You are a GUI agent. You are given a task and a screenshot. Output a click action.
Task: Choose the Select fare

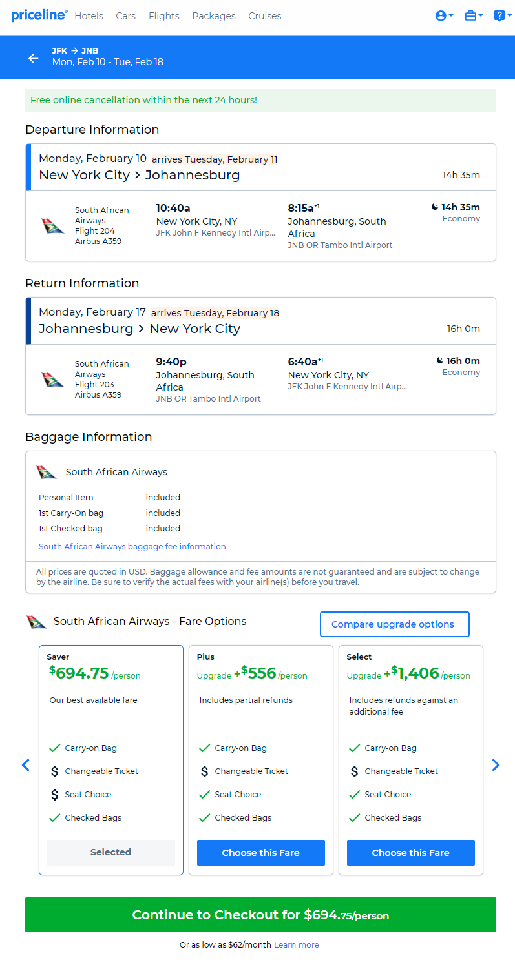(x=411, y=853)
